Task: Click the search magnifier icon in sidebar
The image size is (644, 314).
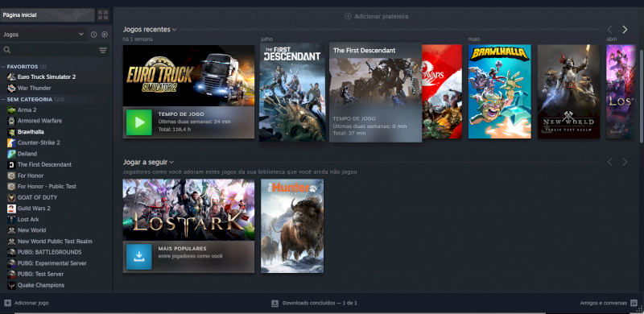Action: pyautogui.click(x=7, y=50)
